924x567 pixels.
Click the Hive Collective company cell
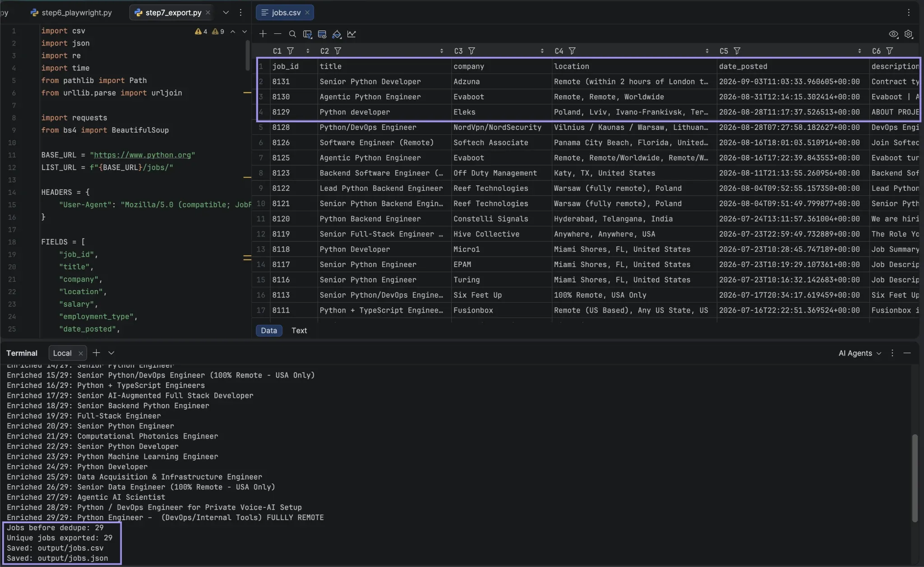502,235
